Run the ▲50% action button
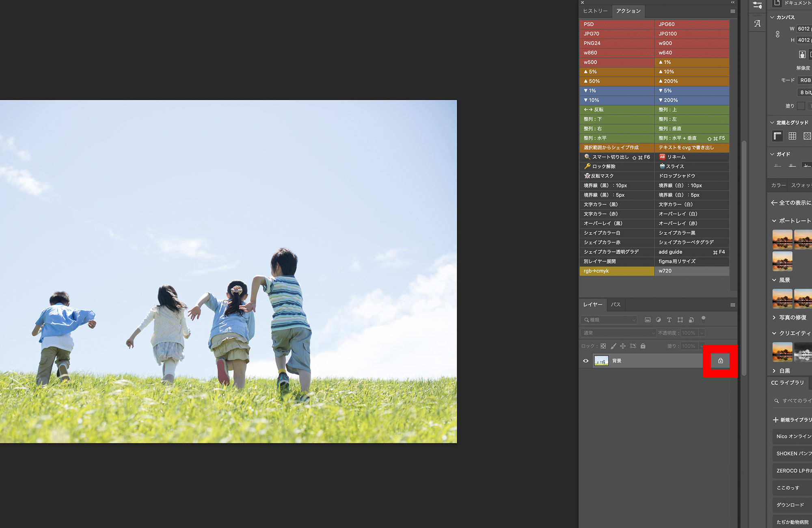Image resolution: width=812 pixels, height=528 pixels. pos(617,81)
